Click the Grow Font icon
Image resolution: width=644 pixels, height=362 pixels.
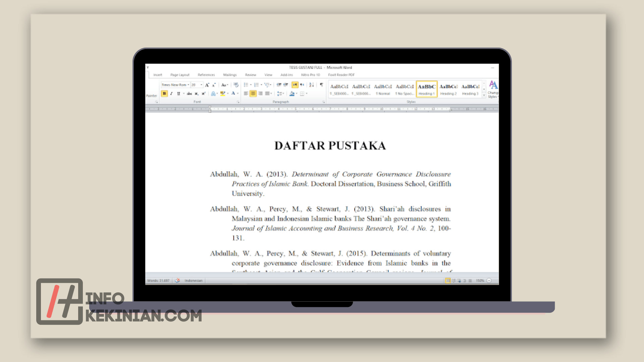point(207,85)
